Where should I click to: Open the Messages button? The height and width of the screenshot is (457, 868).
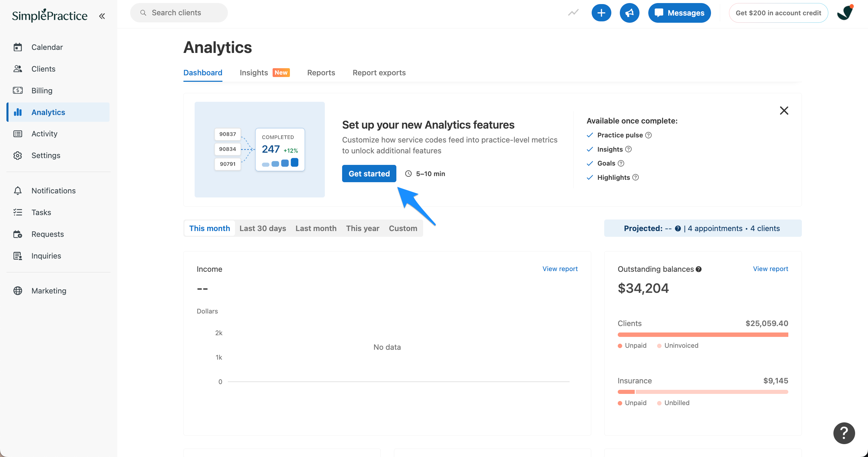pos(679,13)
